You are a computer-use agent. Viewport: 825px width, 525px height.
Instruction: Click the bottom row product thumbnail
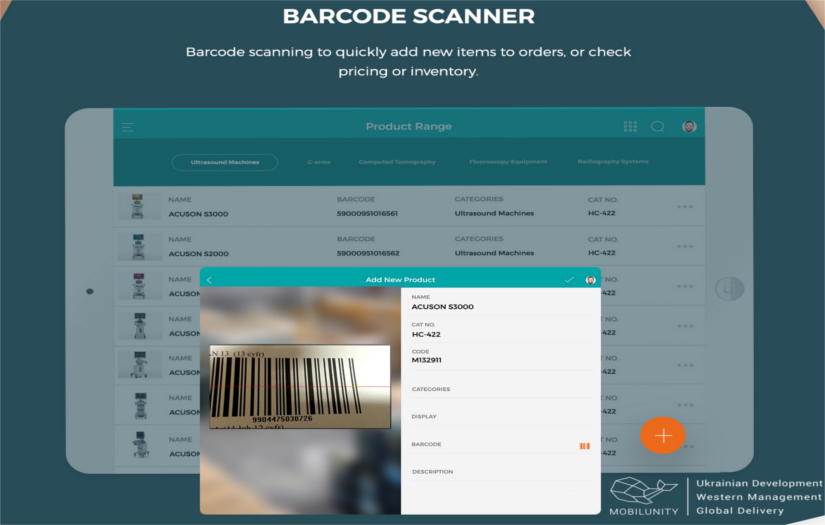tap(140, 445)
